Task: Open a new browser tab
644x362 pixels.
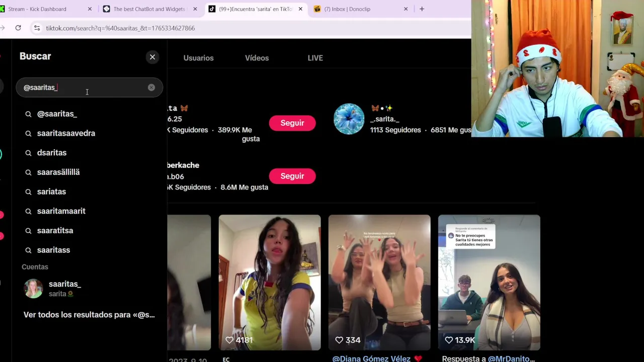Action: [x=422, y=9]
